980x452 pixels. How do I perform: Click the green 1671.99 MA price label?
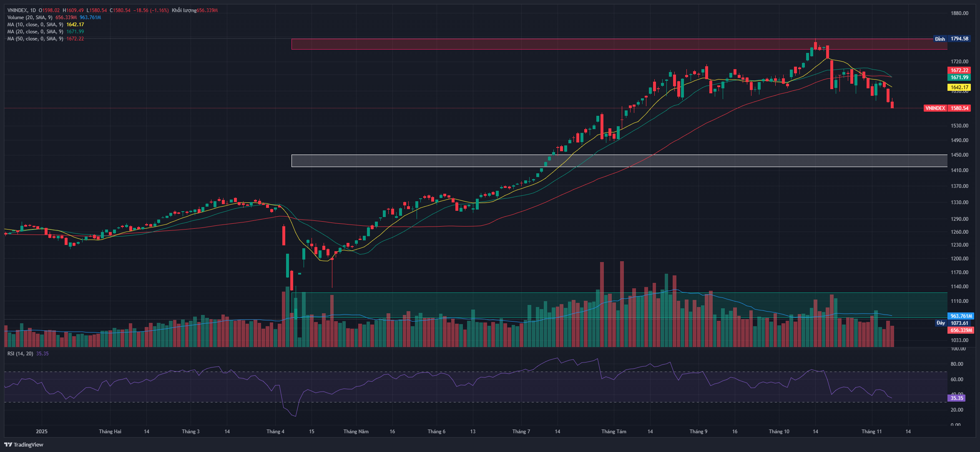click(959, 77)
